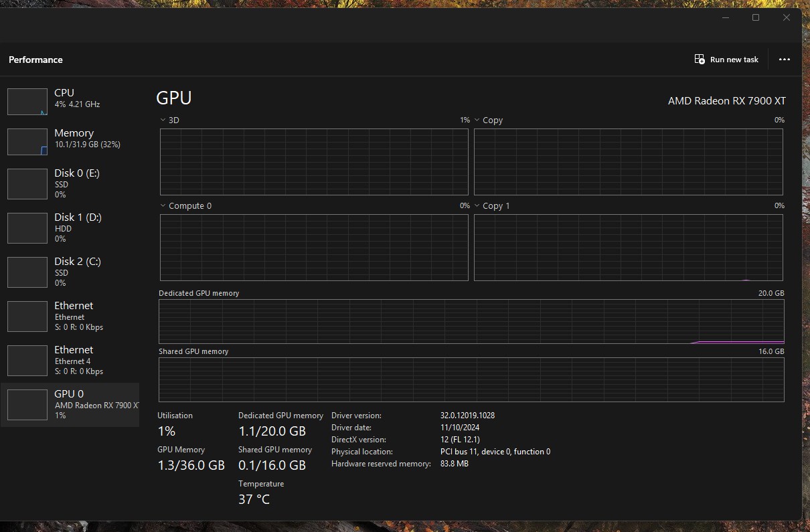Screen dimensions: 810x532
Task: Select the Memory 10.1/31.9 GB entry
Action: click(70, 141)
